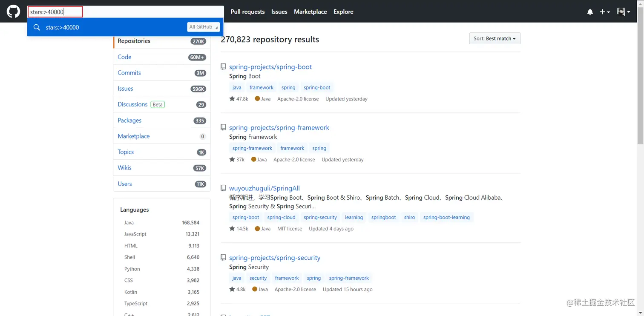Click the scrollbar down arrow
The image size is (644, 316).
click(x=640, y=312)
